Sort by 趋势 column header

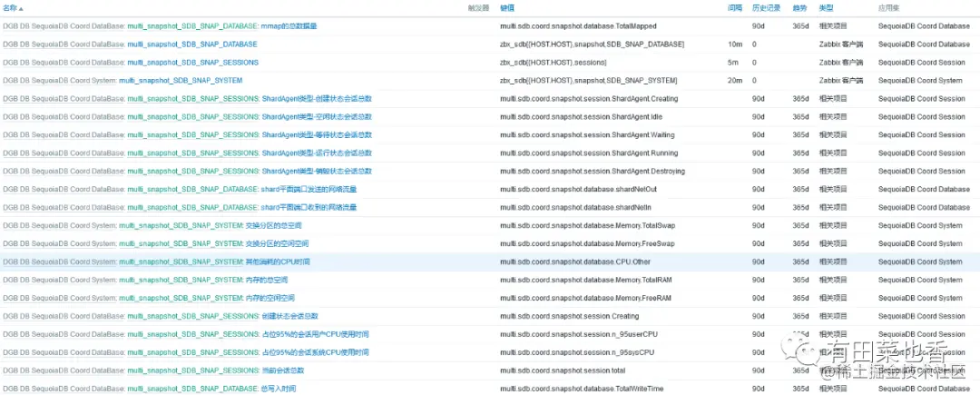(x=799, y=8)
